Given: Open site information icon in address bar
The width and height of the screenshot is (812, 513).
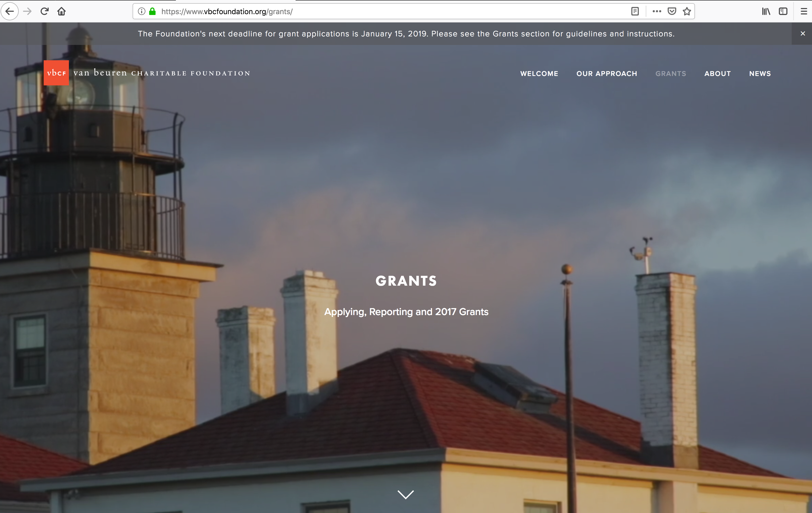Looking at the screenshot, I should coord(142,12).
